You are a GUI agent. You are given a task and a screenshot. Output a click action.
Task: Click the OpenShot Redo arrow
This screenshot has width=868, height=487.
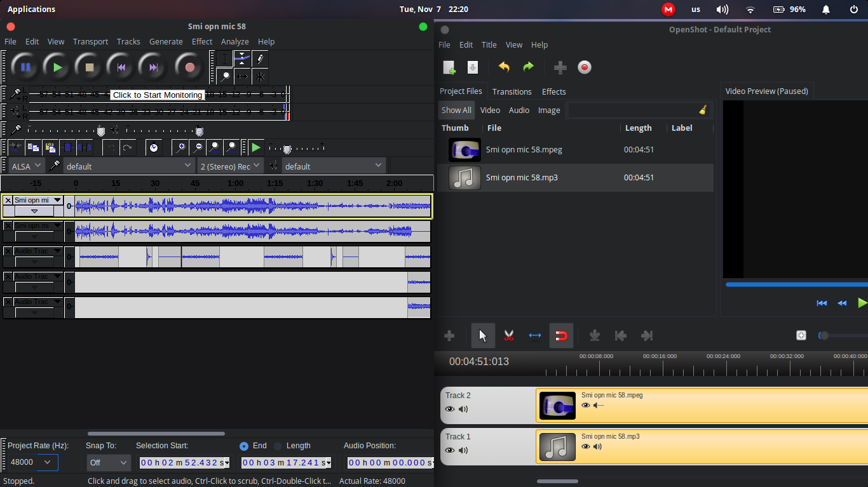(528, 67)
